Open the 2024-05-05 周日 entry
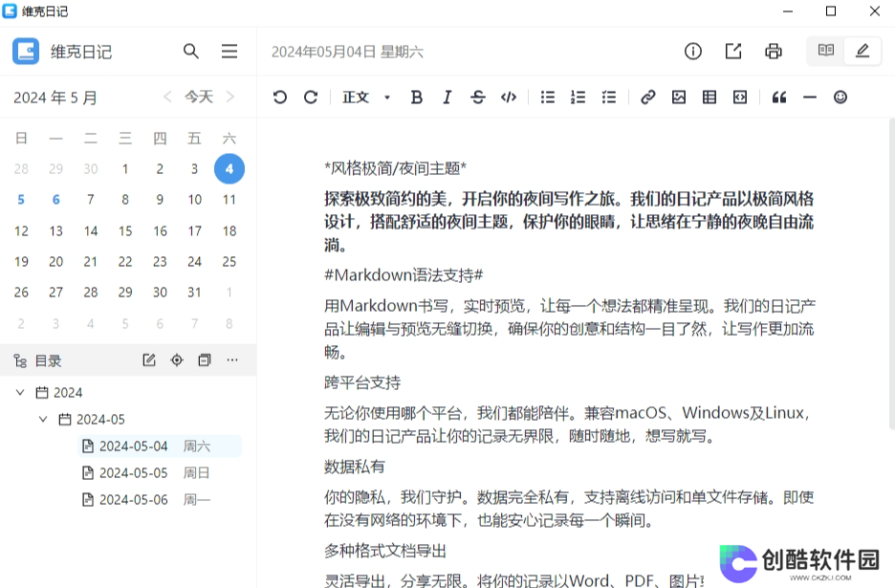Viewport: 895px width, 588px height. [160, 472]
